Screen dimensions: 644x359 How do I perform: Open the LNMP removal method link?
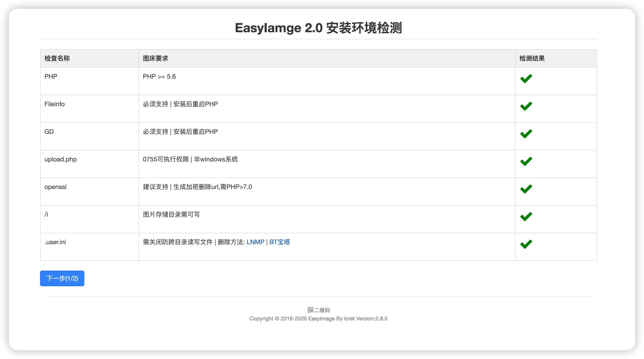click(x=255, y=242)
